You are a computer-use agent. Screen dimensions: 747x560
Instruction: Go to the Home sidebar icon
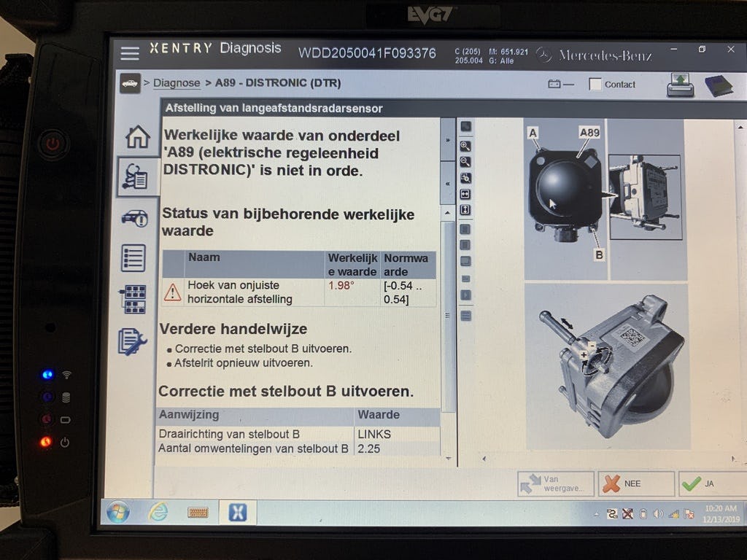137,136
